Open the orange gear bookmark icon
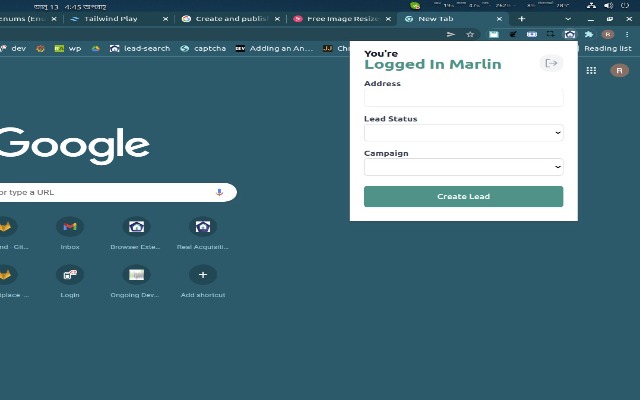The height and width of the screenshot is (400, 640). point(40,48)
